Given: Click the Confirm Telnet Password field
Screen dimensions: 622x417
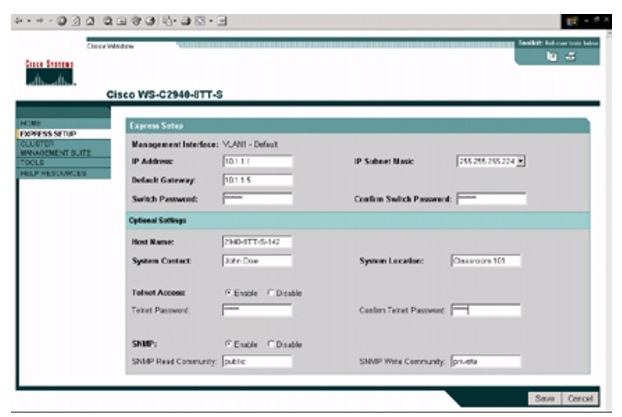Looking at the screenshot, I should (x=486, y=310).
